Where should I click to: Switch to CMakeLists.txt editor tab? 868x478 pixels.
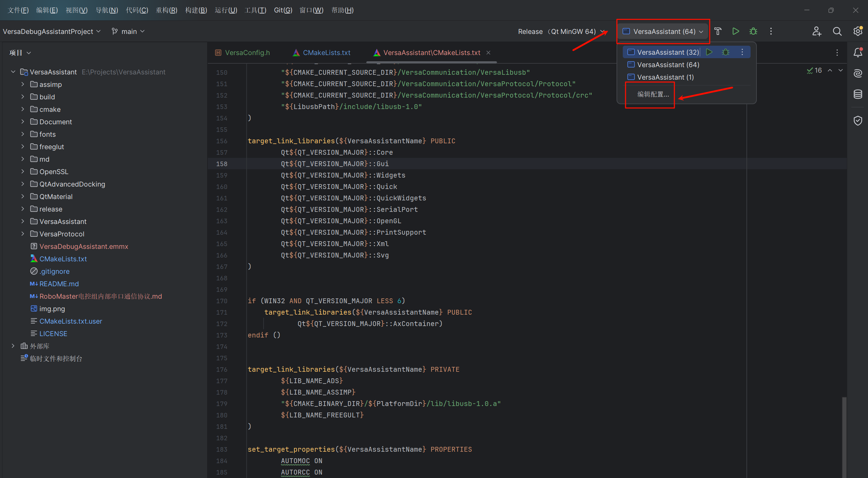coord(322,53)
